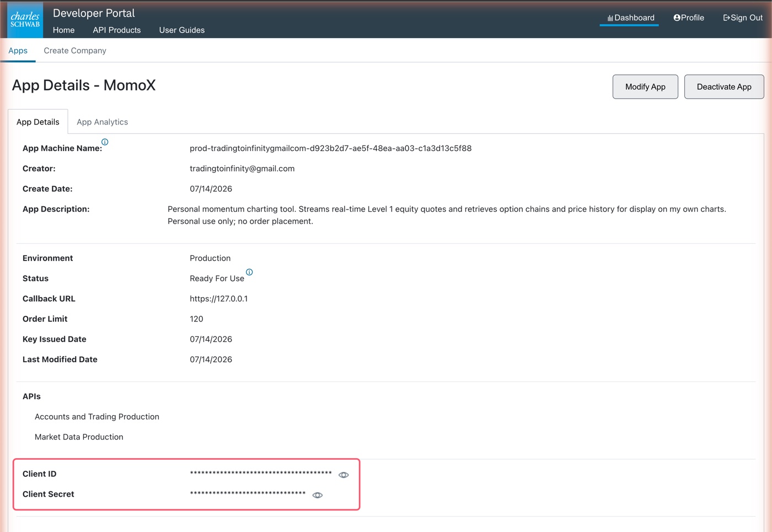The image size is (772, 532).
Task: Go to the Dashboard
Action: [631, 18]
